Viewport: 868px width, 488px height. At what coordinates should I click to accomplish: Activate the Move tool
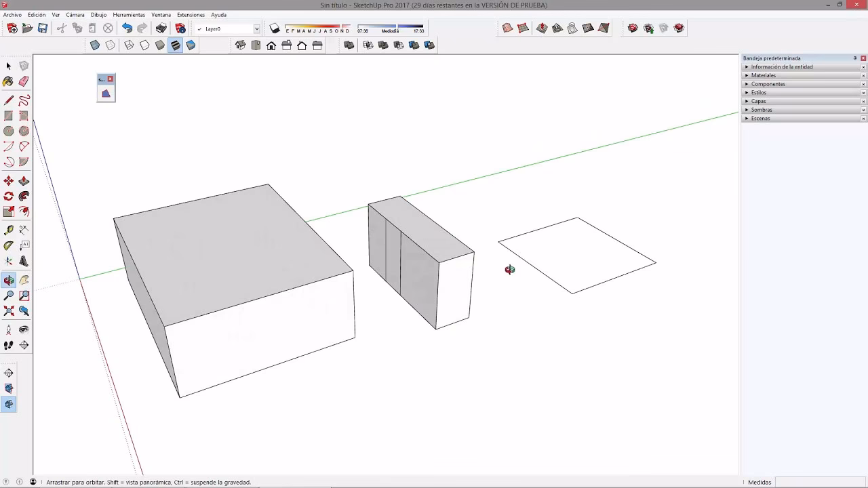[x=8, y=180]
